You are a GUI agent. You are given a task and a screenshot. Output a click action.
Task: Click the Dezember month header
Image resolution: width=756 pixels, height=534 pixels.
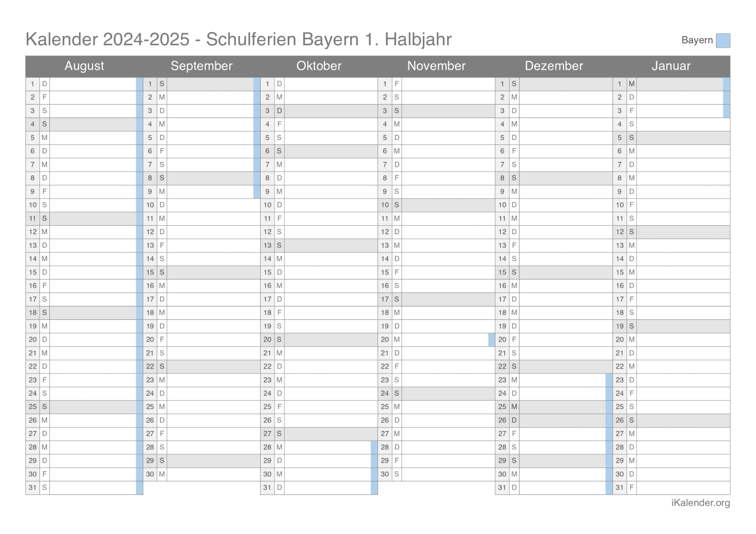pos(553,66)
